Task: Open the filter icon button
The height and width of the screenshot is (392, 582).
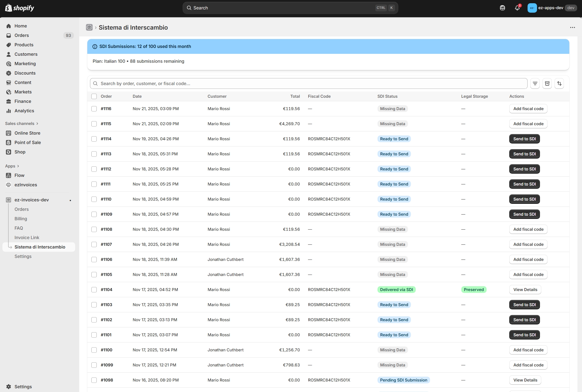Action: pos(535,83)
